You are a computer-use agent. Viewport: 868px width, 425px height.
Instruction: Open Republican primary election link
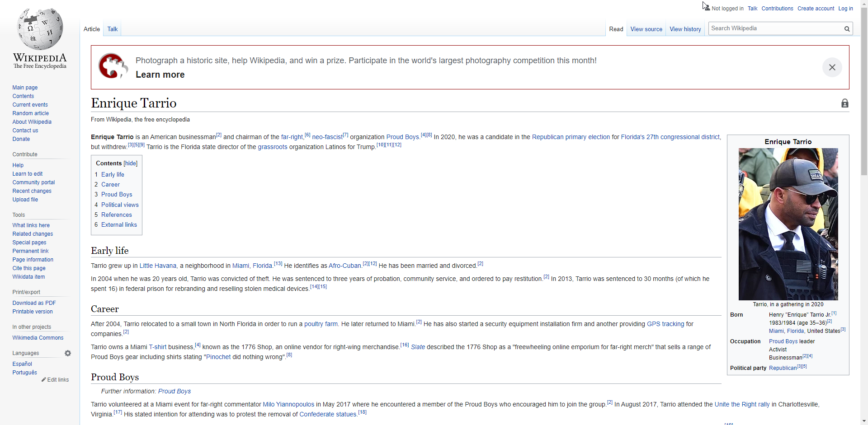[571, 137]
